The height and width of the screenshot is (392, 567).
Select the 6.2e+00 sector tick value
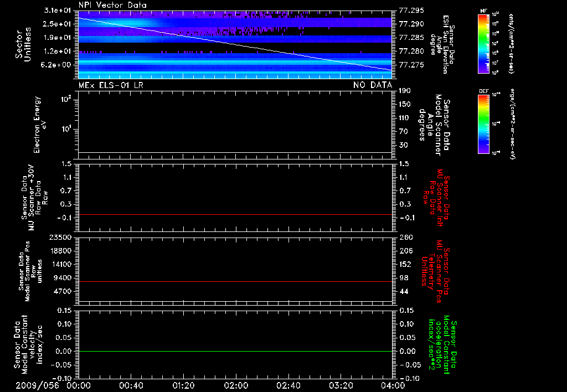(x=57, y=65)
